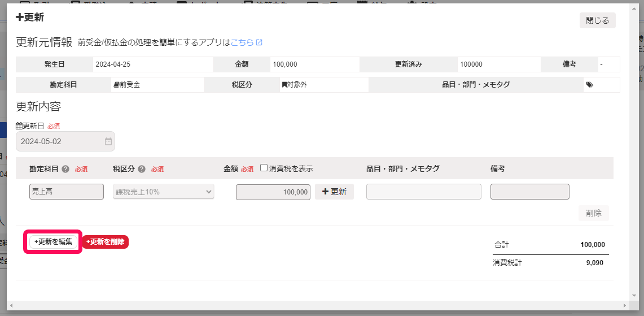This screenshot has width=644, height=316.
Task: Click the tag icon in the source info row
Action: tap(589, 85)
